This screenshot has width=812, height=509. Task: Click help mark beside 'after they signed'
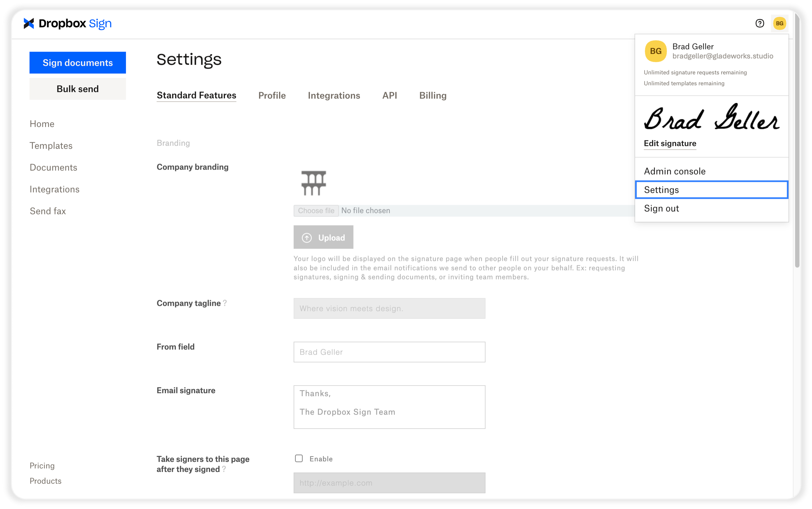(x=224, y=469)
